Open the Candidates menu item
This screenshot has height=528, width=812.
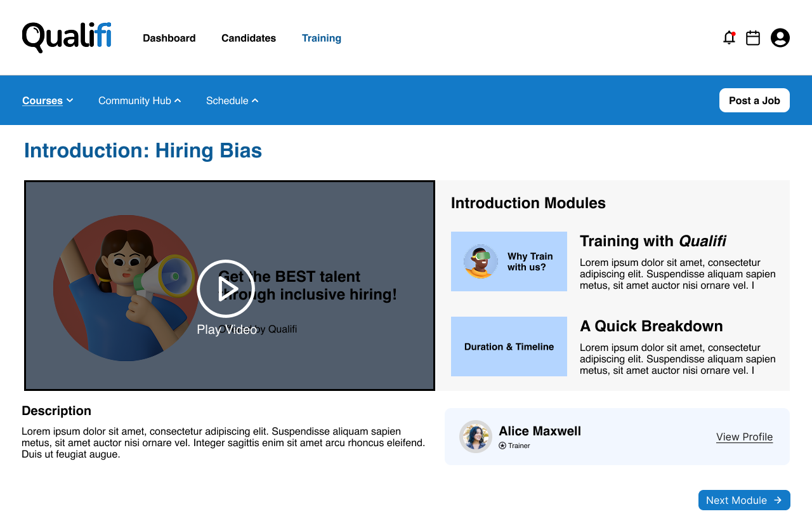tap(249, 38)
